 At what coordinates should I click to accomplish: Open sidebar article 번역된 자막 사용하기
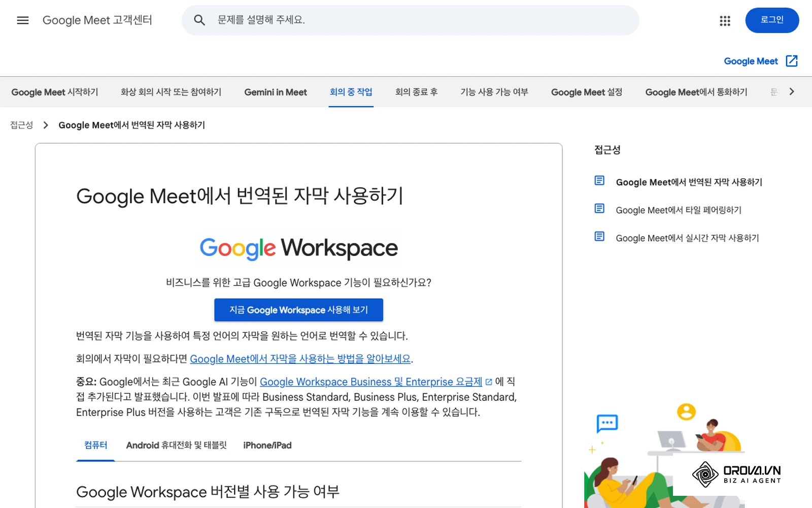(x=689, y=182)
